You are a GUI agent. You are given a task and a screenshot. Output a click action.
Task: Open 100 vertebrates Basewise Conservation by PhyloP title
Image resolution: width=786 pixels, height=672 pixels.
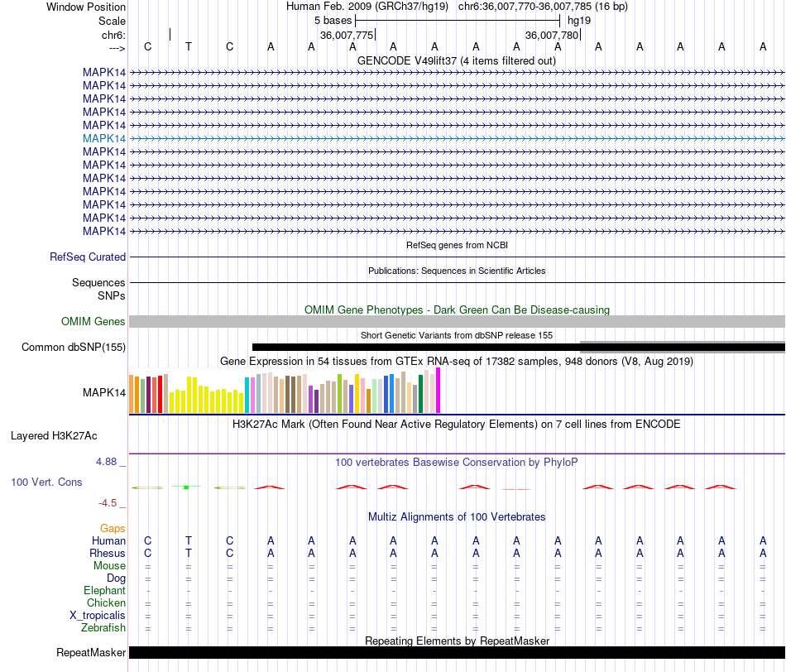457,463
